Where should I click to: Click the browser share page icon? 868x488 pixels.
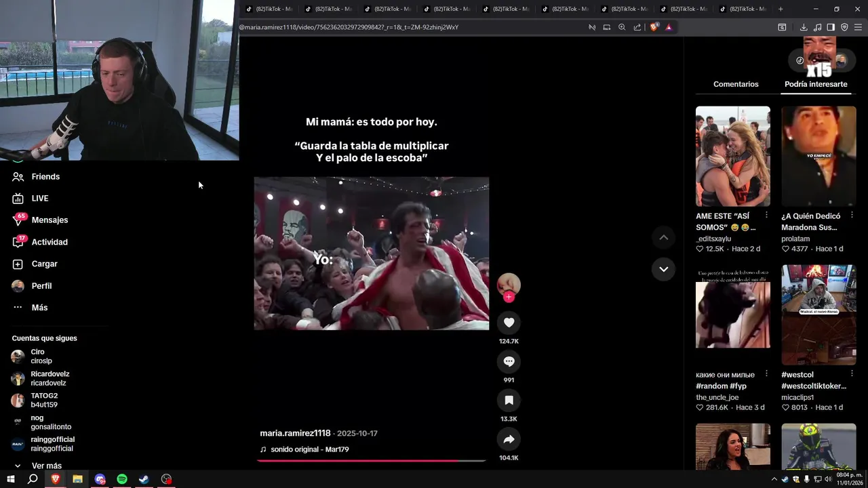(x=637, y=27)
